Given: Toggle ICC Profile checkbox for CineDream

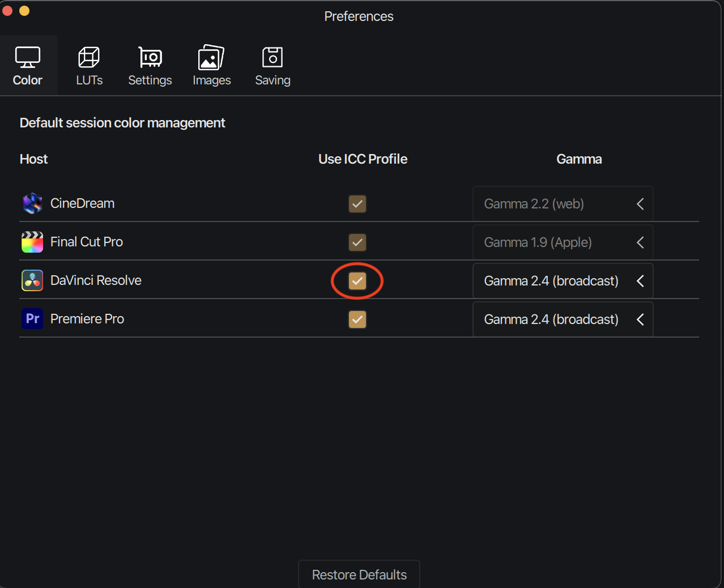Looking at the screenshot, I should point(357,204).
